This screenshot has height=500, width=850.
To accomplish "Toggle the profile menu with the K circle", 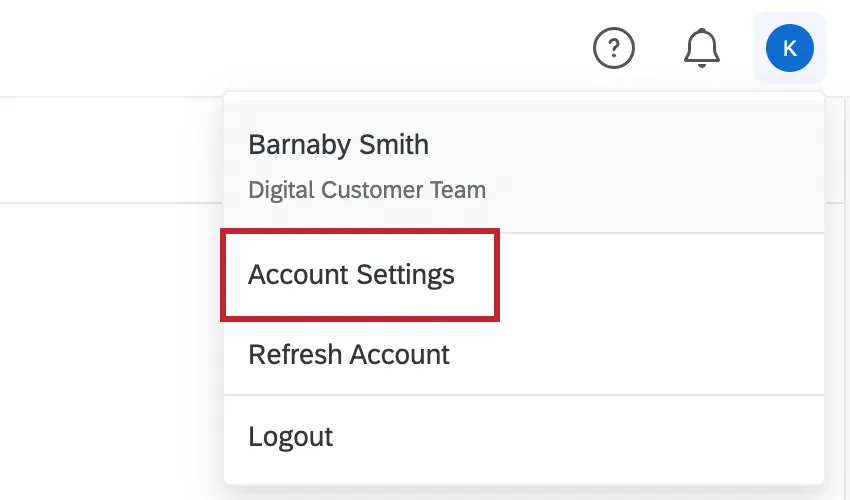I will coord(789,48).
